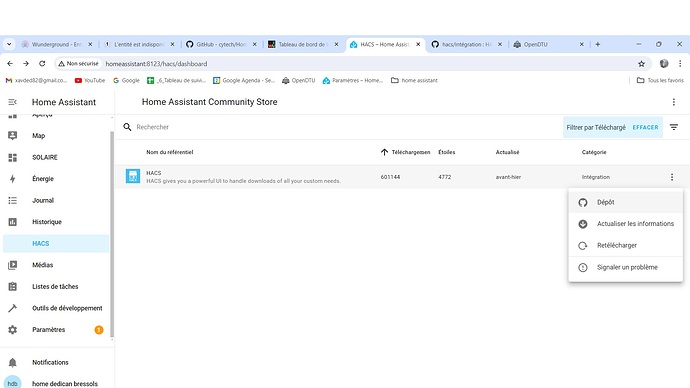
Task: Click the browser forward arrow
Action: click(x=26, y=64)
